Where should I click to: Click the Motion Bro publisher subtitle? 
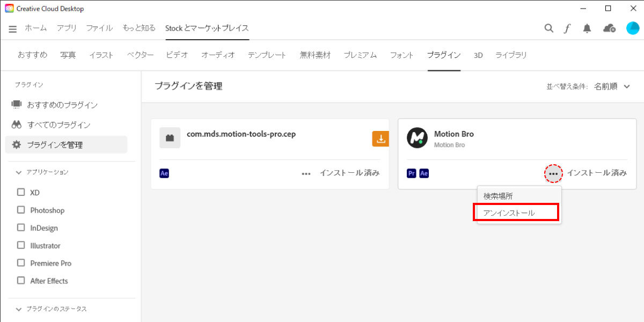(x=449, y=145)
